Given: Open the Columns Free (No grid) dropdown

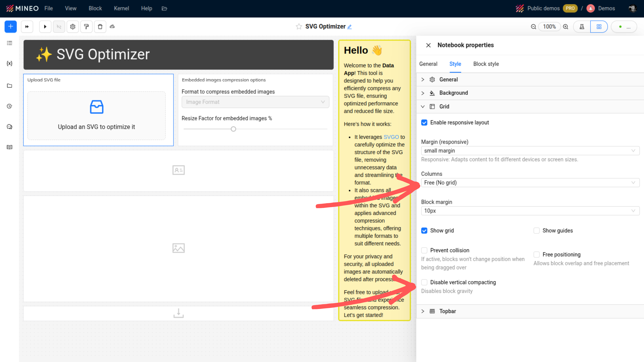Looking at the screenshot, I should (530, 183).
